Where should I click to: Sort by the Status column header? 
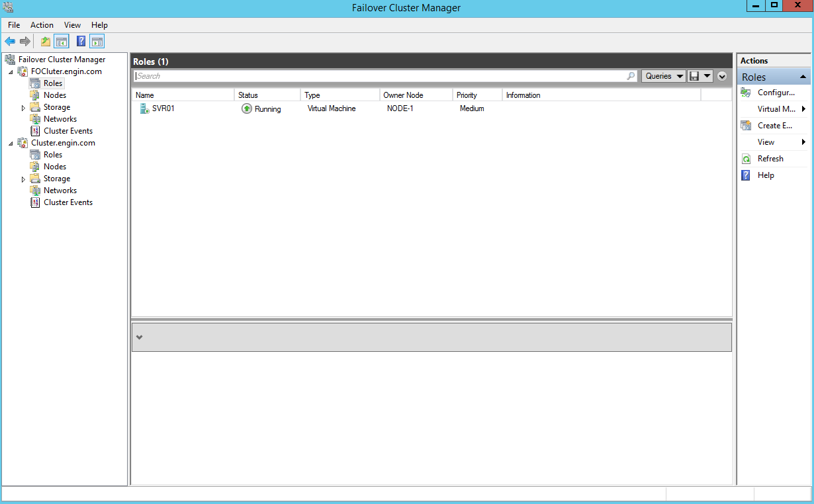267,95
